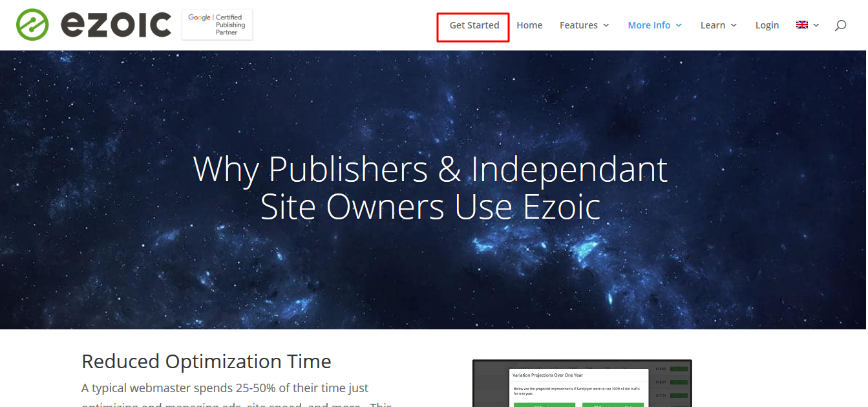Expand the Learn menu chevron

pos(734,25)
